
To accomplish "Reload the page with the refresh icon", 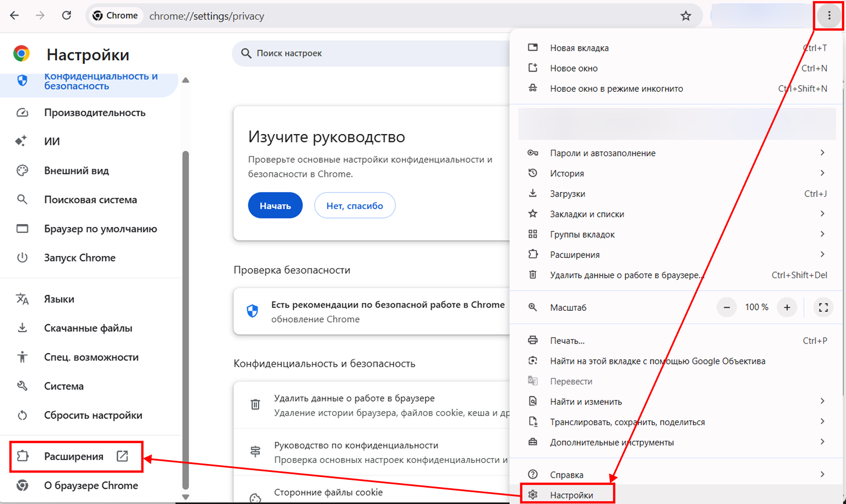I will (66, 16).
